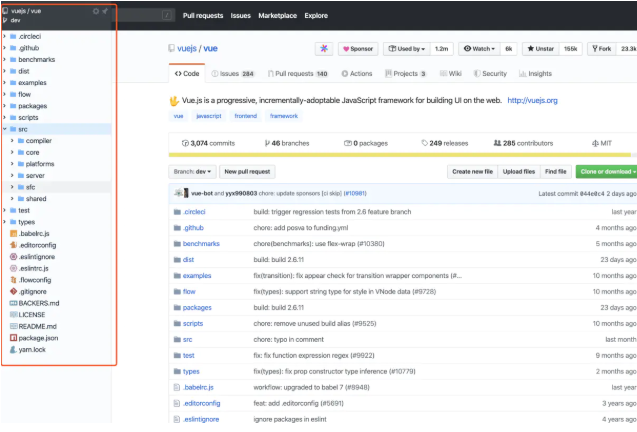Click the yarn.lock icon in the sidebar
This screenshot has height=432, width=637.
[x=13, y=350]
